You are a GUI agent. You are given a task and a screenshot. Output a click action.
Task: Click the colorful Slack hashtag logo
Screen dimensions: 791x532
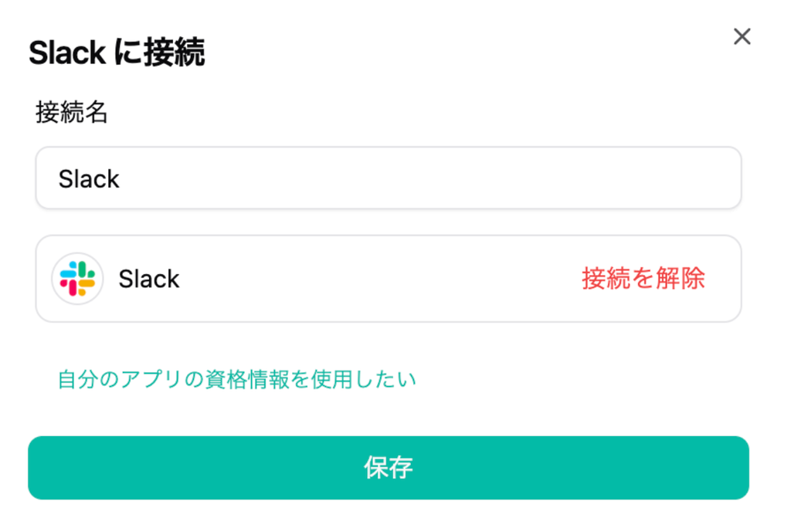[77, 279]
